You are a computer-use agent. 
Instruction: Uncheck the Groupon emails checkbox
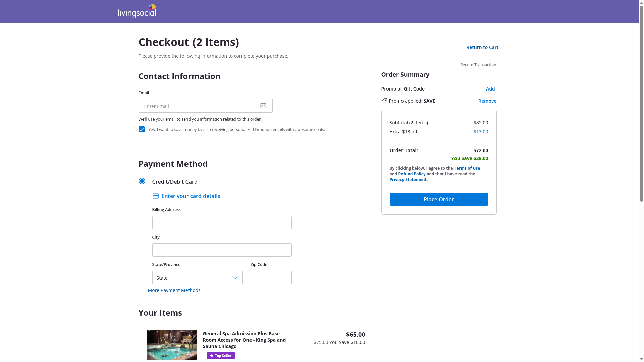pos(142,130)
